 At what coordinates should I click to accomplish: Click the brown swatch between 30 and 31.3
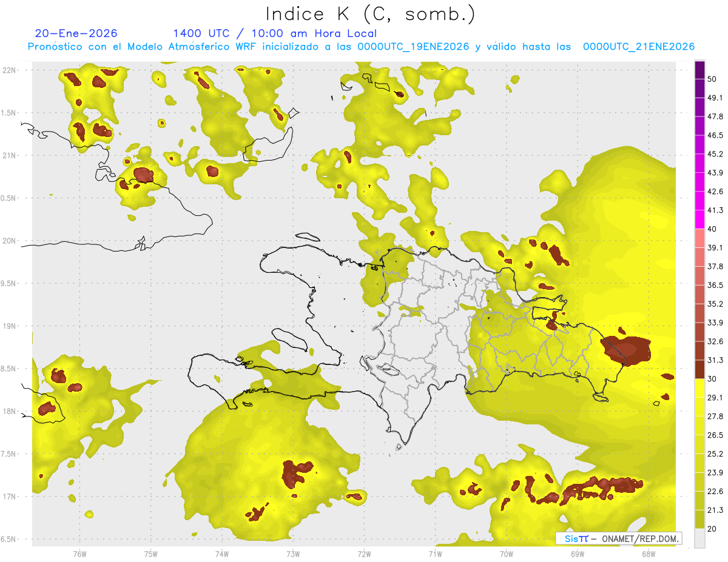coord(699,369)
